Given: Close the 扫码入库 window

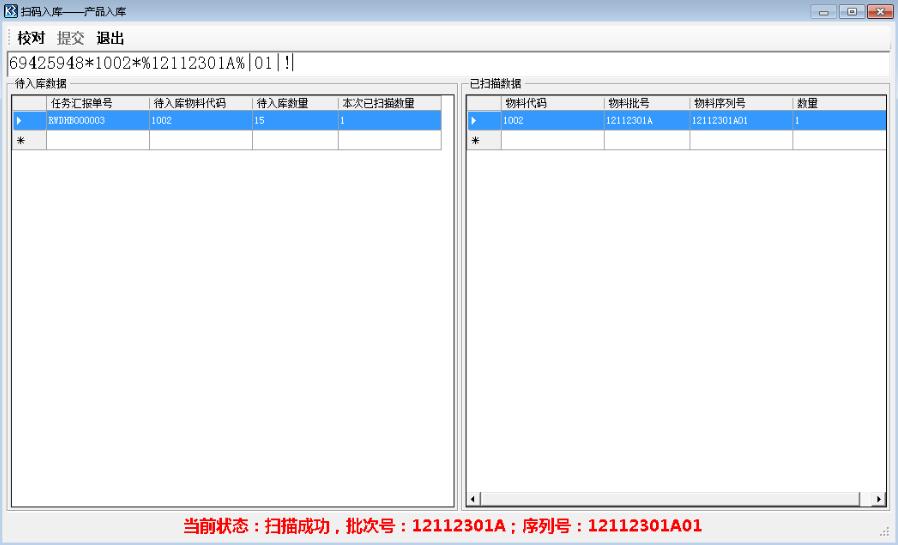Looking at the screenshot, I should point(880,11).
